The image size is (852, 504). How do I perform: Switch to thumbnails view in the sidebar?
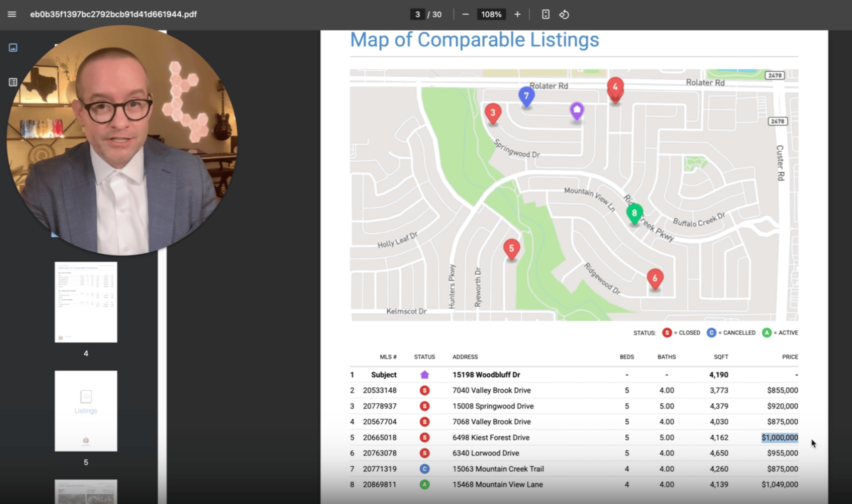(x=13, y=47)
